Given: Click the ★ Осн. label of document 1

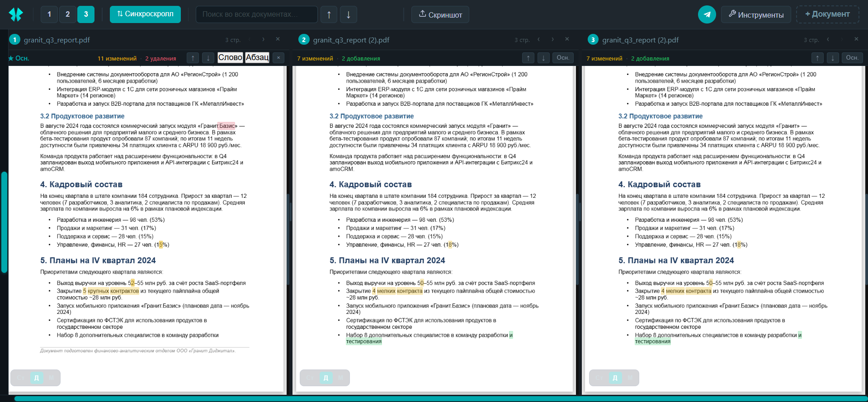Looking at the screenshot, I should (19, 58).
